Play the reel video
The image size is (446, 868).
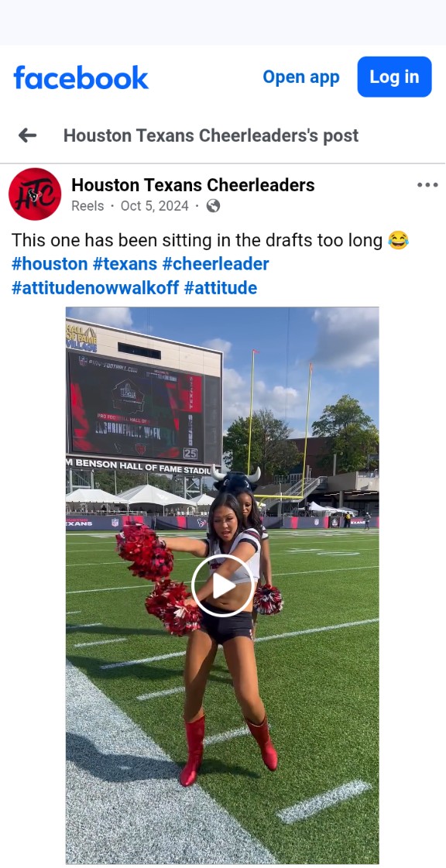pos(222,585)
